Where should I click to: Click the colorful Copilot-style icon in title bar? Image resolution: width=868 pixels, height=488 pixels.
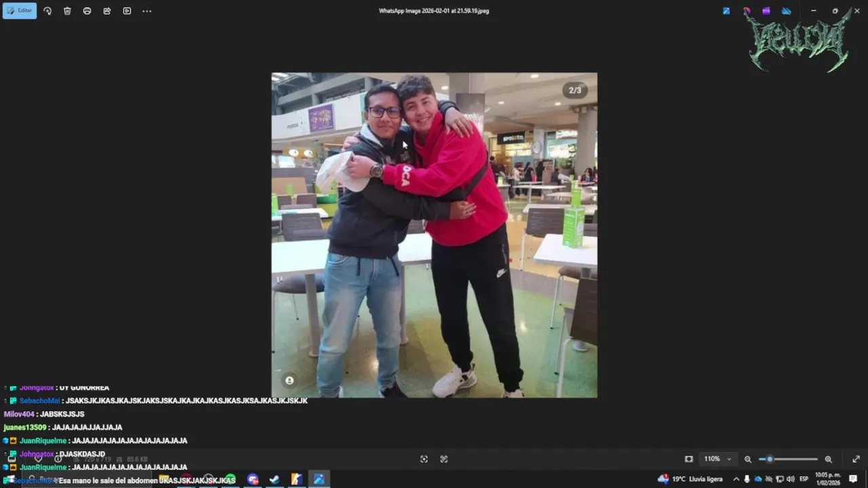tap(747, 11)
